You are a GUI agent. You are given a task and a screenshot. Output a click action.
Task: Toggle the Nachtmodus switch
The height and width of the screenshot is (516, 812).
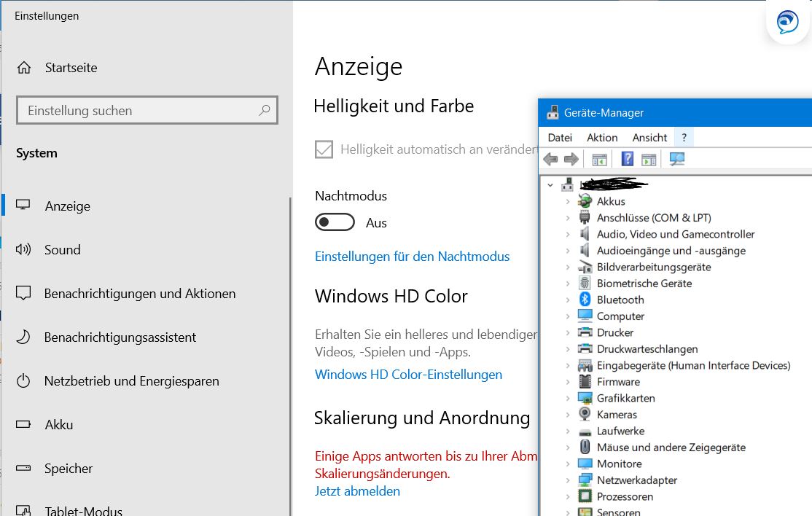tap(335, 222)
